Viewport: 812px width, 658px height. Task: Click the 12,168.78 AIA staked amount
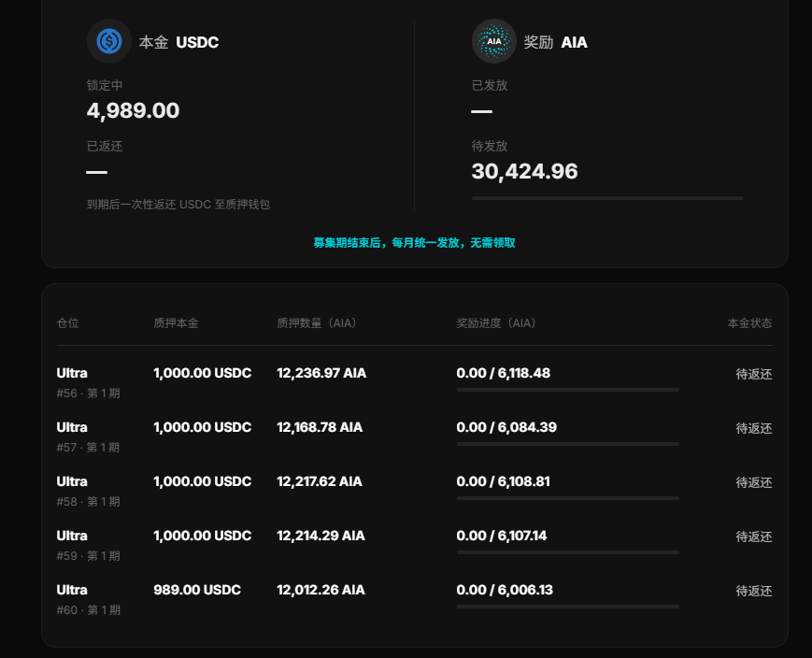coord(320,427)
